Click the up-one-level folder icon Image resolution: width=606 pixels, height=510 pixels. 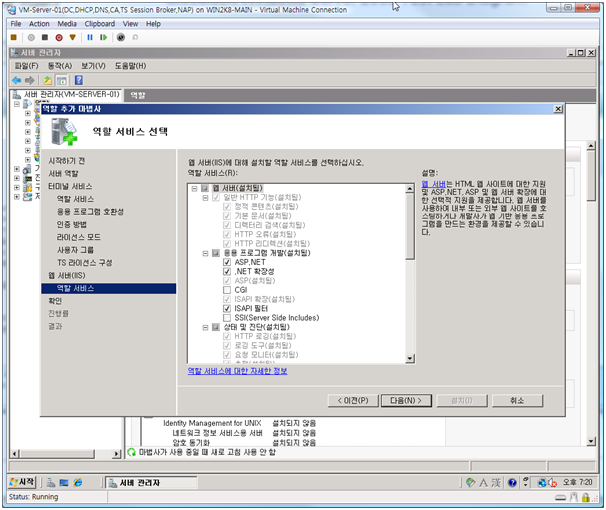click(x=47, y=80)
